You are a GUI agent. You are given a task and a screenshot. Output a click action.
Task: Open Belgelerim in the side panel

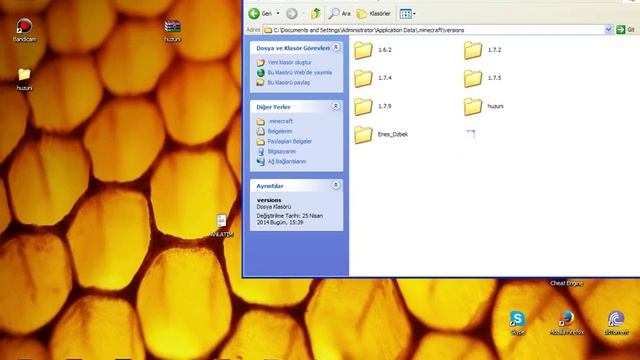tap(280, 131)
